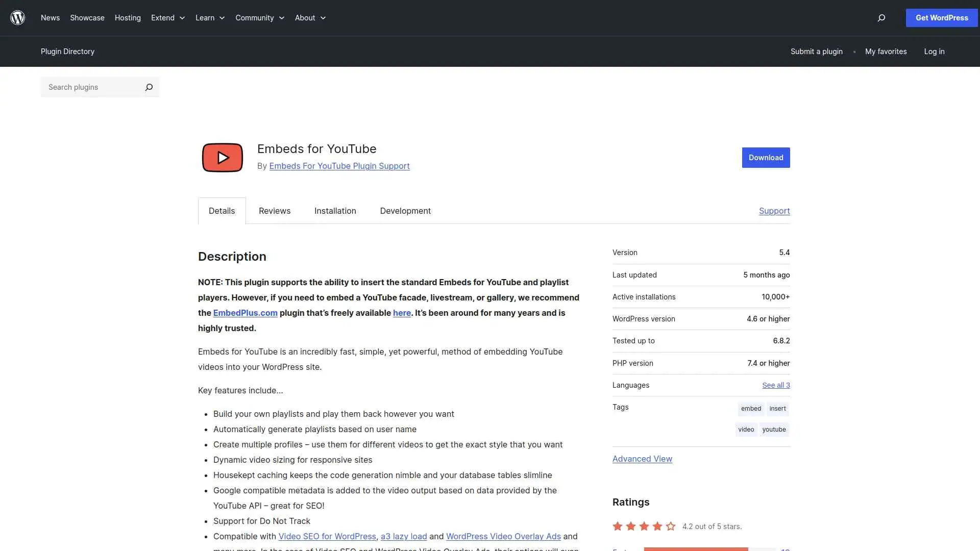980x551 pixels.
Task: Open the Advanced View link
Action: 642,459
